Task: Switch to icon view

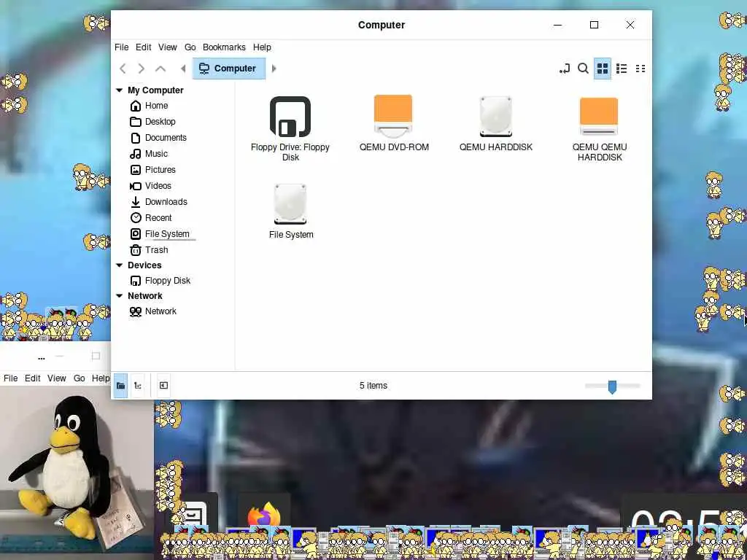Action: click(603, 69)
